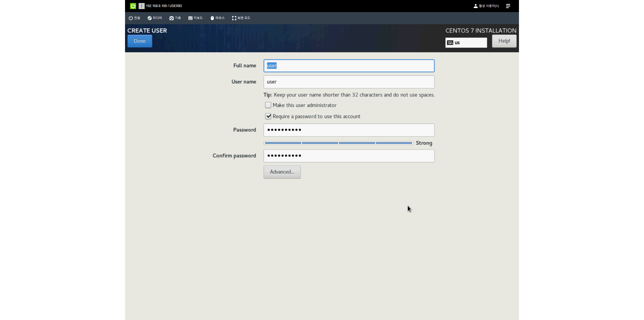Click the active users person icon
Image resolution: width=644 pixels, height=320 pixels.
pos(475,6)
